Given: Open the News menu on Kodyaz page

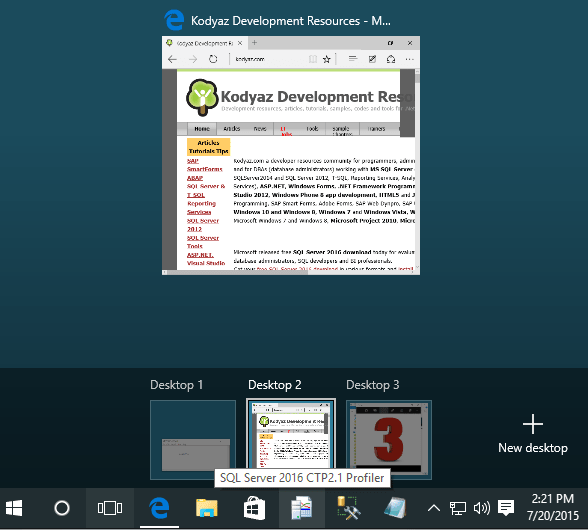Looking at the screenshot, I should 260,129.
